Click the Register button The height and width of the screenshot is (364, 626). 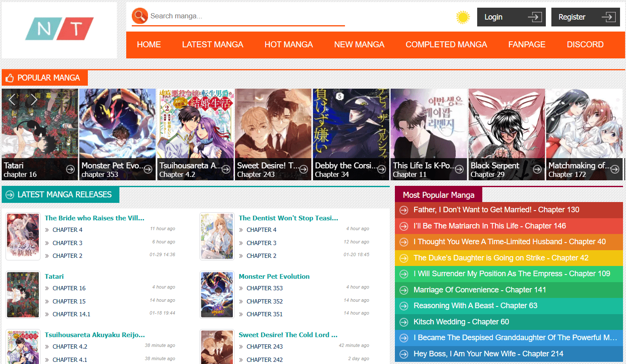(x=585, y=17)
